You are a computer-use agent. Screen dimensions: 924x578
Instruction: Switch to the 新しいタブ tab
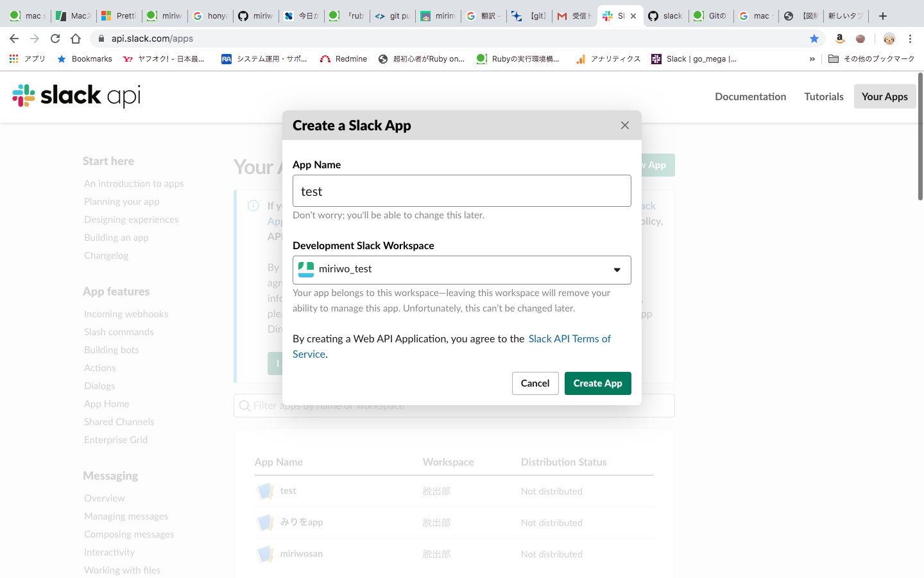(x=846, y=16)
